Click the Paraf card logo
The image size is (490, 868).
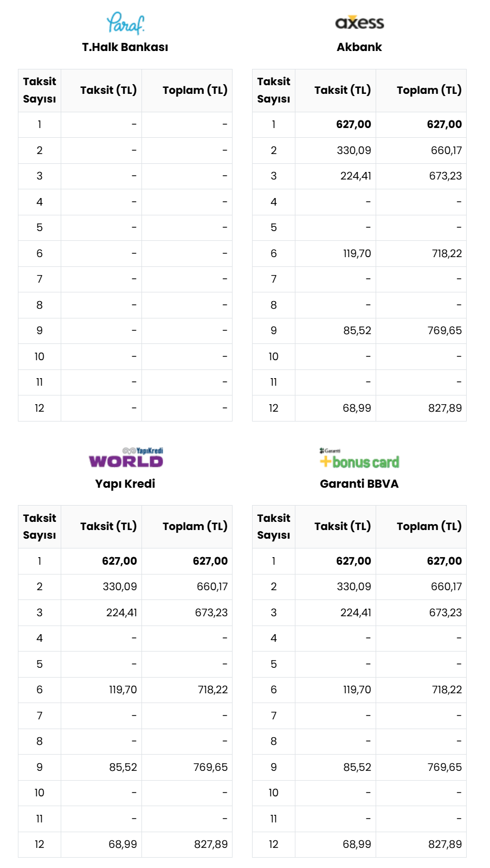[x=125, y=23]
